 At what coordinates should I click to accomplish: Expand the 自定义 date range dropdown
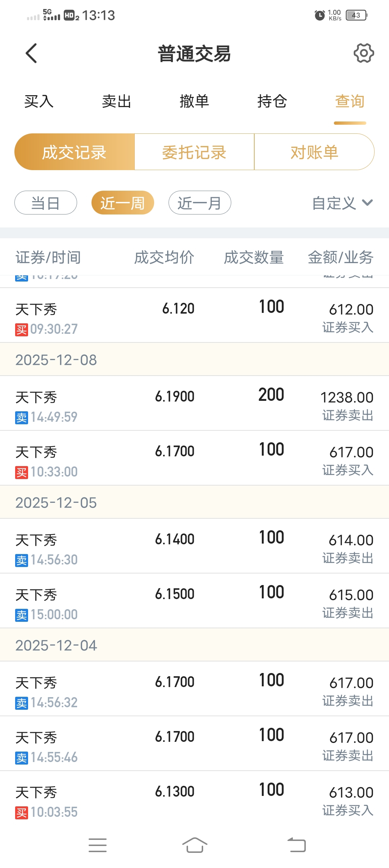pyautogui.click(x=342, y=203)
